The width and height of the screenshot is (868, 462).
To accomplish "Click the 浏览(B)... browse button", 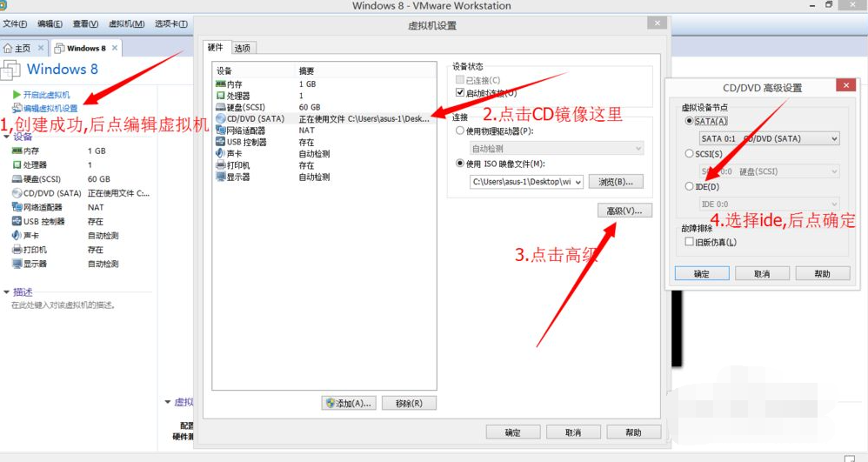I will pos(616,182).
